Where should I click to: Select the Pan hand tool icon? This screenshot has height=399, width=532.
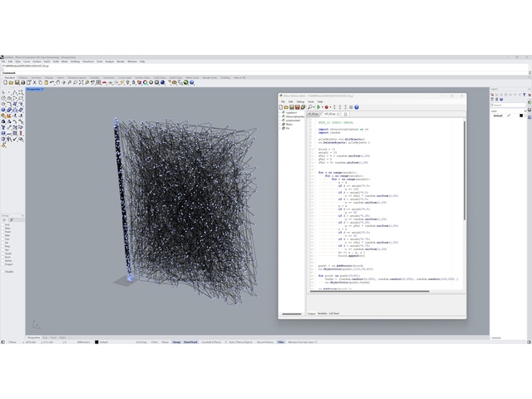click(x=58, y=82)
